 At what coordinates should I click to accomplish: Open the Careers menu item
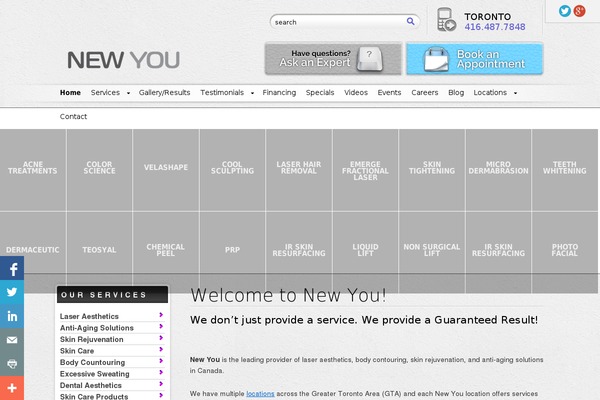tap(425, 93)
